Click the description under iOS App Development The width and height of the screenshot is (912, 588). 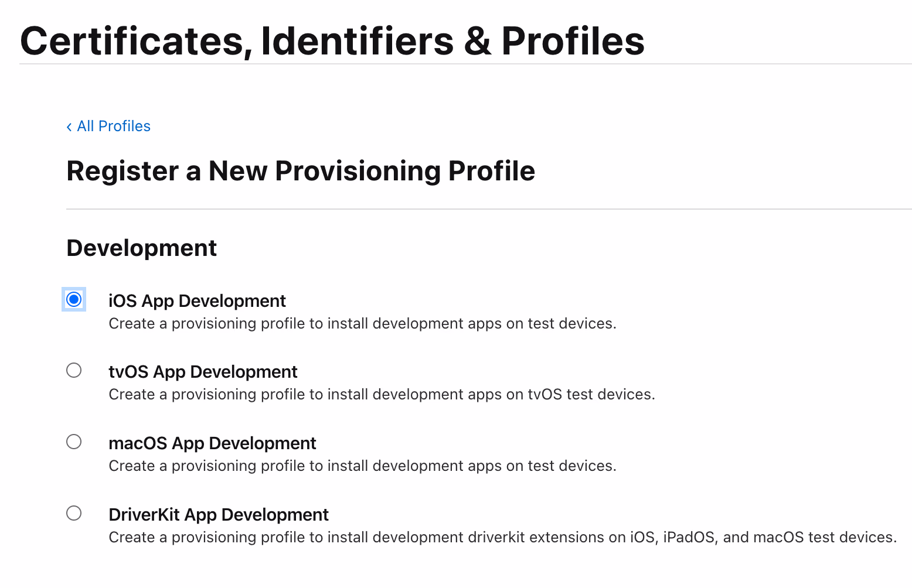(x=362, y=324)
